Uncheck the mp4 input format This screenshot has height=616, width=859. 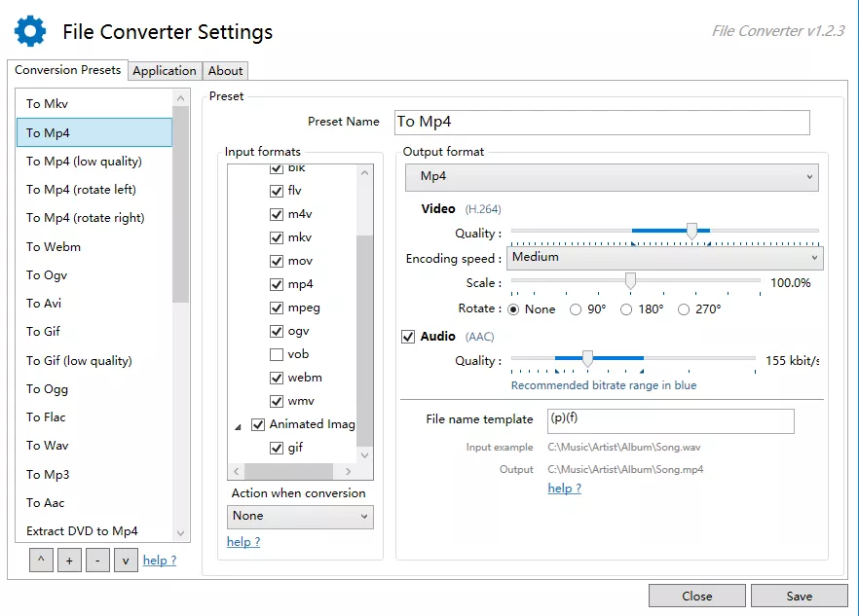coord(277,285)
